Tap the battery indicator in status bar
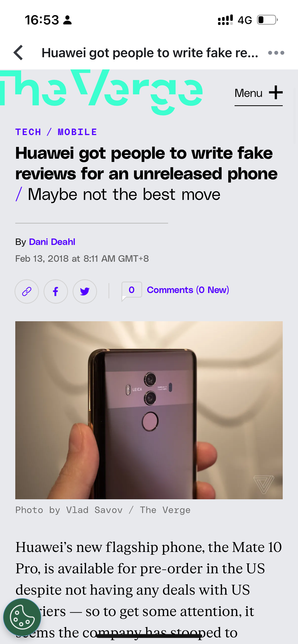The height and width of the screenshot is (644, 298). click(x=267, y=20)
